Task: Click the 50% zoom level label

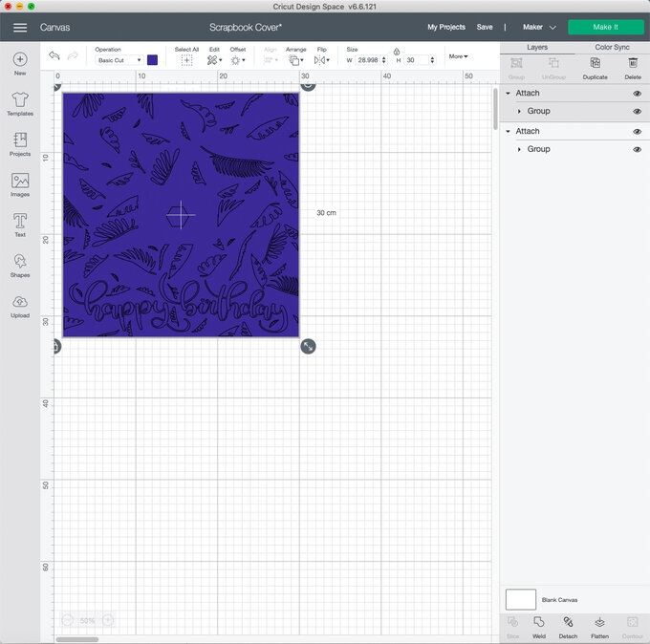Action: [88, 620]
